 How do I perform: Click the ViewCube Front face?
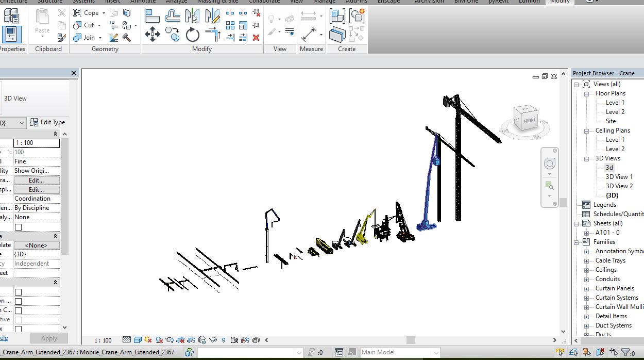(x=529, y=121)
